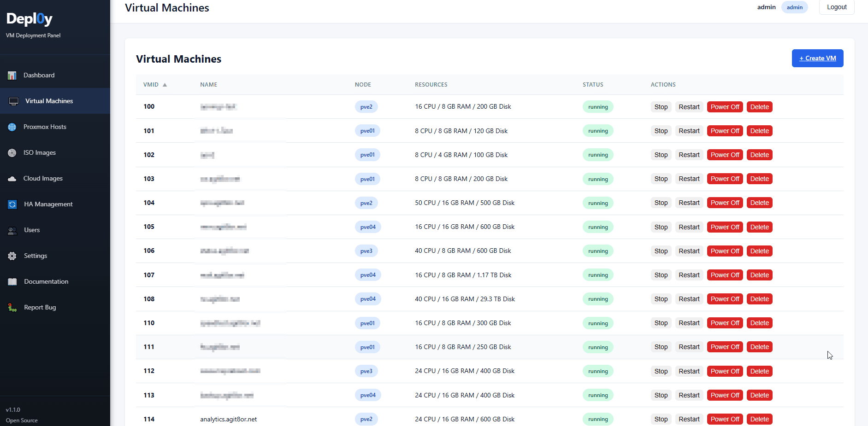Viewport: 868px width, 426px height.
Task: Open Dashboard from sidebar
Action: (x=55, y=75)
